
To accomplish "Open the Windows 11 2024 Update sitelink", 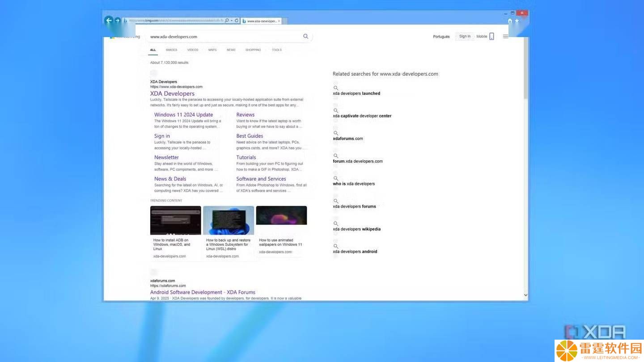I will pyautogui.click(x=183, y=114).
